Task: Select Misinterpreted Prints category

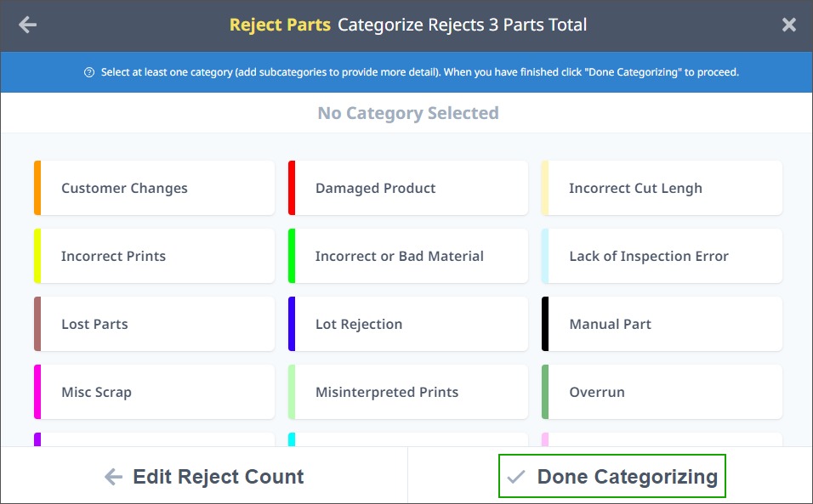Action: pos(408,392)
